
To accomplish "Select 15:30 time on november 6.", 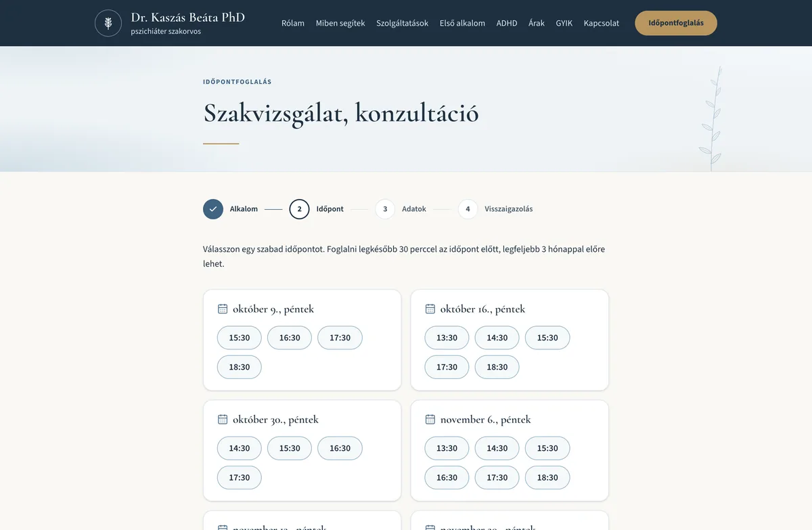I will [x=547, y=448].
